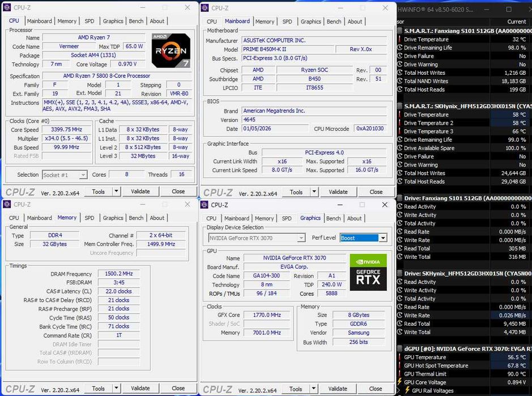Click the CPU-Z title icon in the Mainboard window
Image resolution: width=532 pixels, height=396 pixels.
205,8
